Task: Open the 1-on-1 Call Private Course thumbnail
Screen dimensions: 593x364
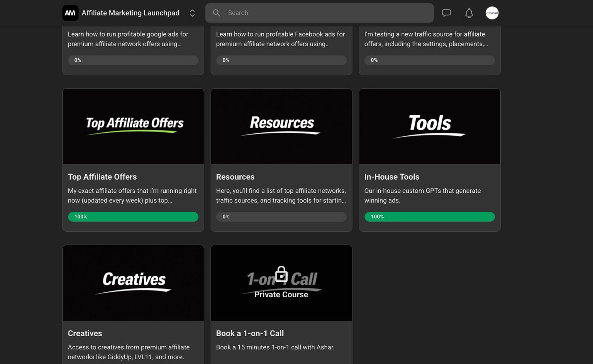Action: click(281, 283)
